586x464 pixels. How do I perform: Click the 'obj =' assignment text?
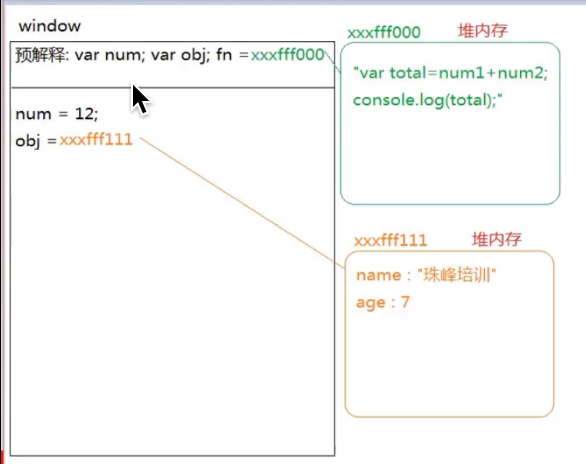36,141
